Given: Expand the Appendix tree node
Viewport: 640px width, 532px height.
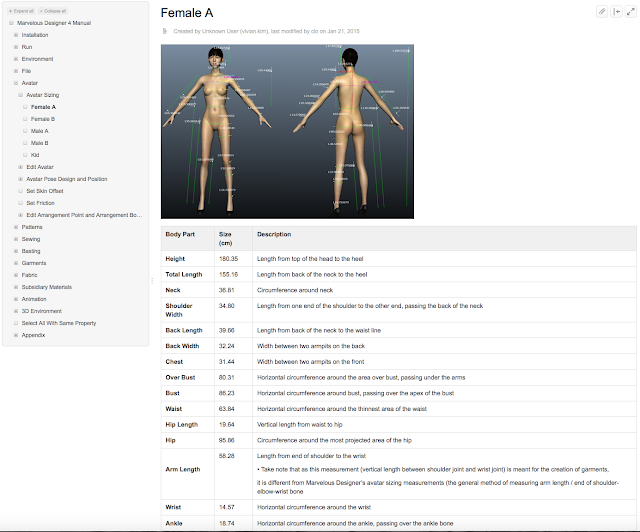Looking at the screenshot, I should point(16,335).
